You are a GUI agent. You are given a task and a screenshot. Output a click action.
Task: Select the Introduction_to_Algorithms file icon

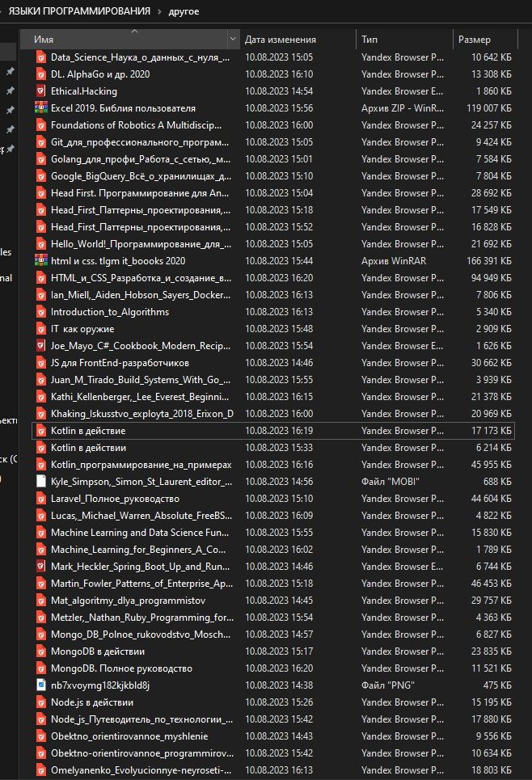[40, 312]
